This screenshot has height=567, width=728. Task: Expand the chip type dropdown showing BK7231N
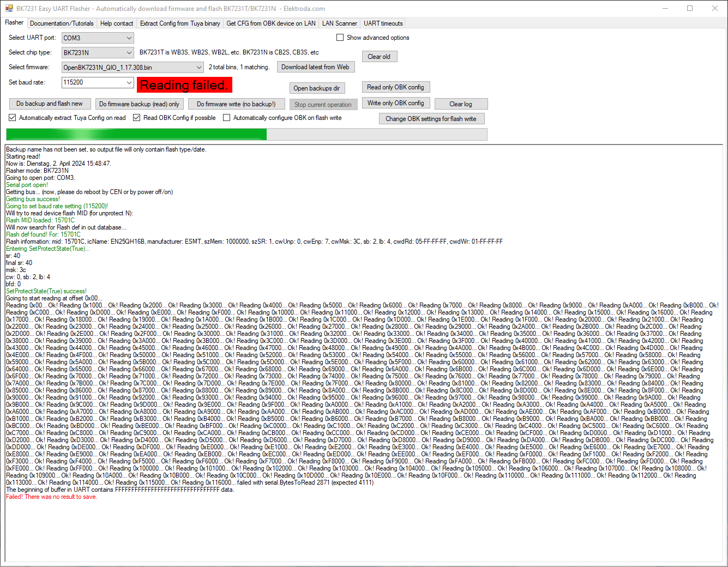(98, 53)
